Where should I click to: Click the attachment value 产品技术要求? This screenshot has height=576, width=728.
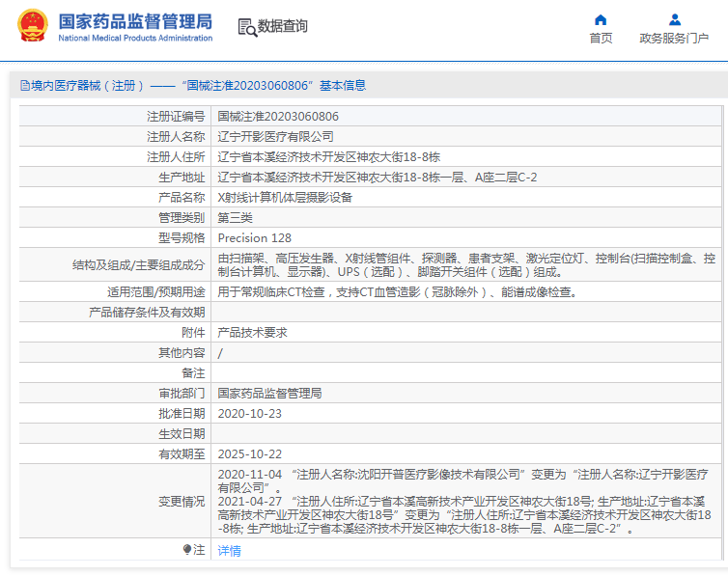tap(253, 333)
